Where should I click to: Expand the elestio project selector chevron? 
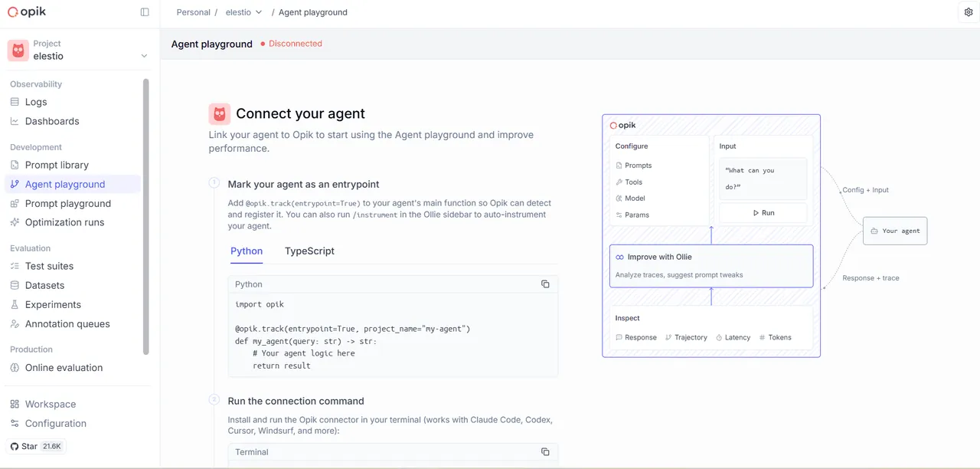point(144,56)
